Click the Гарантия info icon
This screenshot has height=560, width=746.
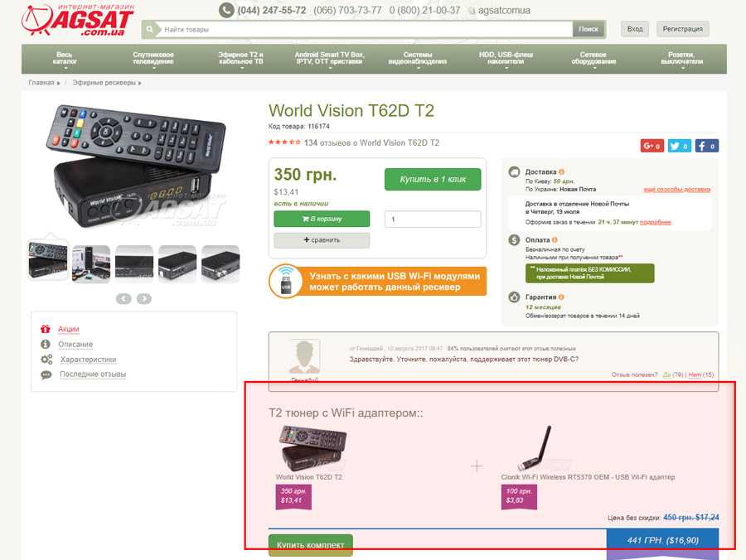[x=561, y=297]
